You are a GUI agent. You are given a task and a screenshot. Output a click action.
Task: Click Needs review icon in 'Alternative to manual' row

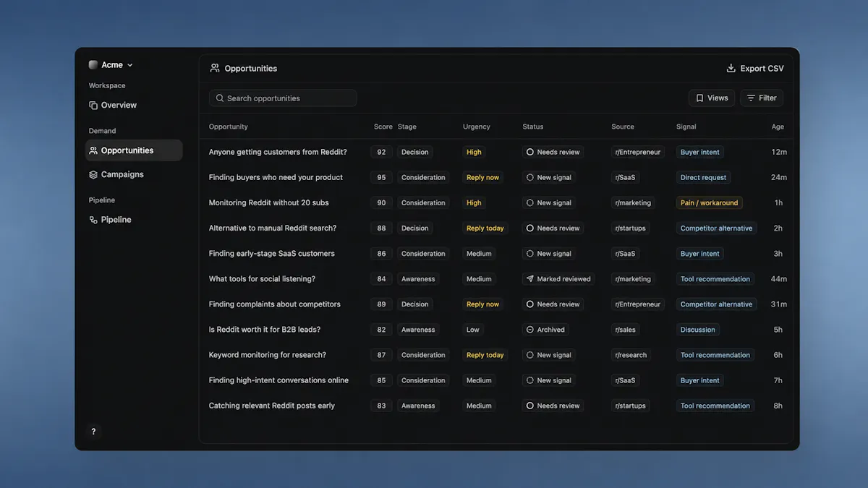530,228
